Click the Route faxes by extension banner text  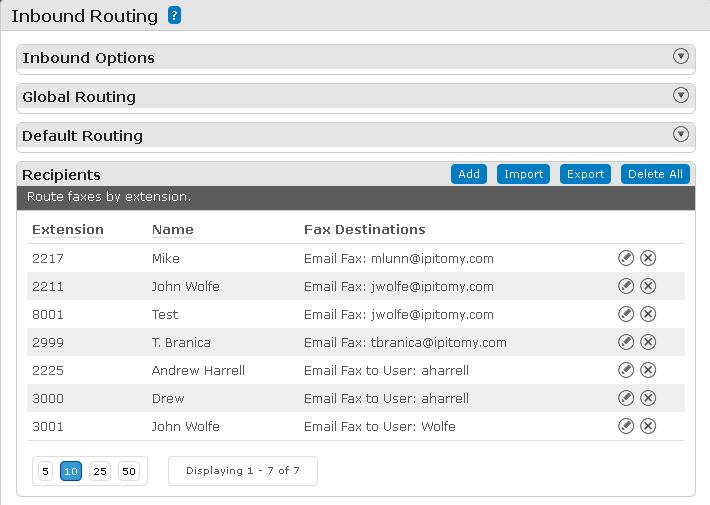click(109, 197)
